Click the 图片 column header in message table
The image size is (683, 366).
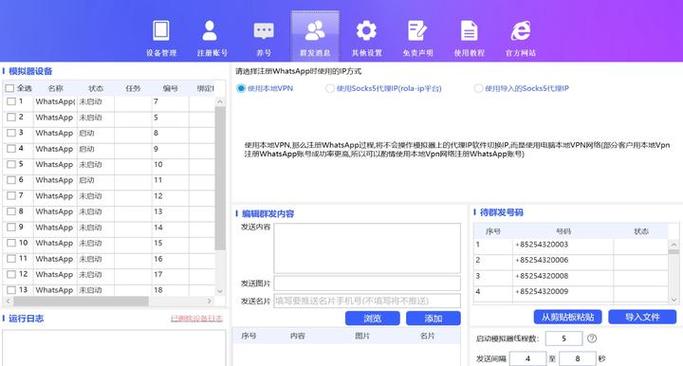(362, 336)
